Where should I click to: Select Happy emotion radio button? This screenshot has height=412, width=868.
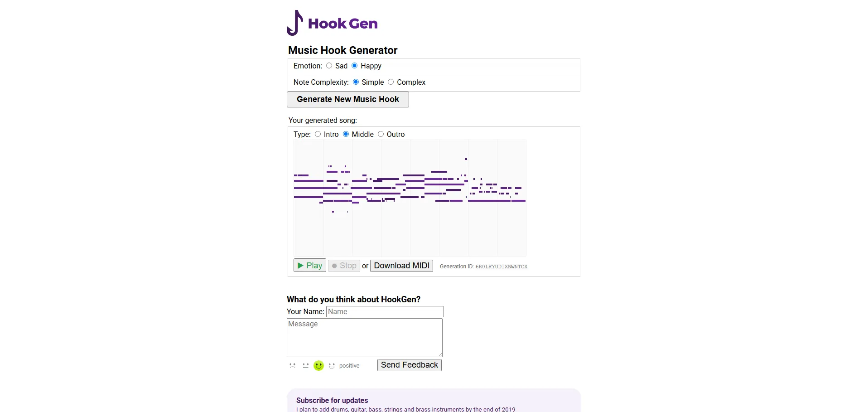pos(355,66)
